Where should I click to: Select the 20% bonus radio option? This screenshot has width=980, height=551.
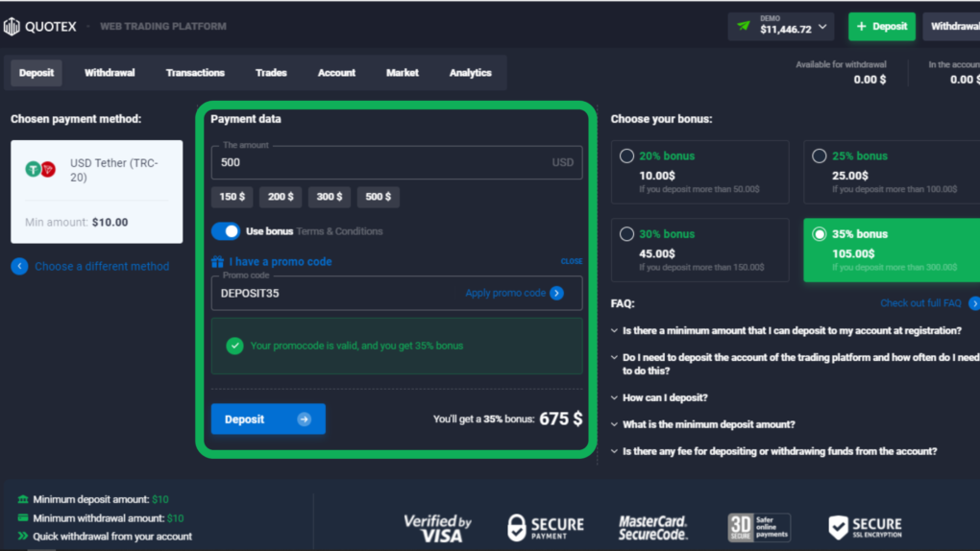tap(626, 156)
